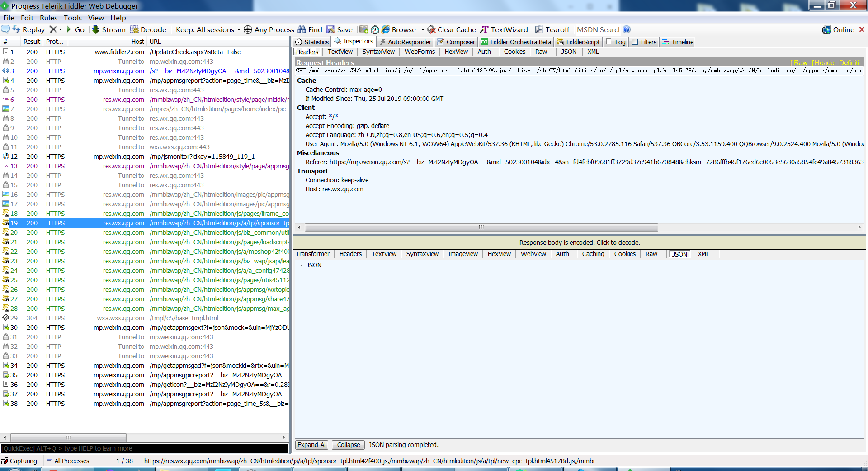Select session 12 jsmonitor row
The height and width of the screenshot is (471, 868).
(x=145, y=157)
